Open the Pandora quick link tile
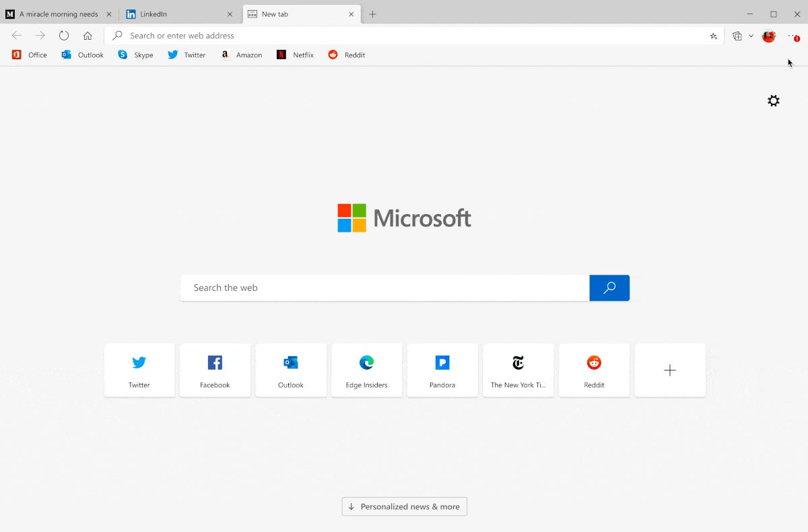Image resolution: width=808 pixels, height=532 pixels. coord(442,370)
